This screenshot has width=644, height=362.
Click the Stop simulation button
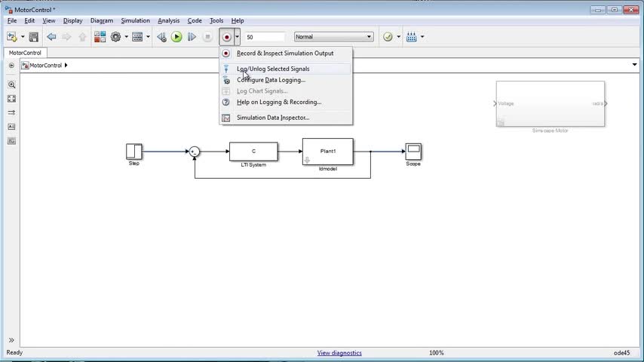(x=207, y=37)
